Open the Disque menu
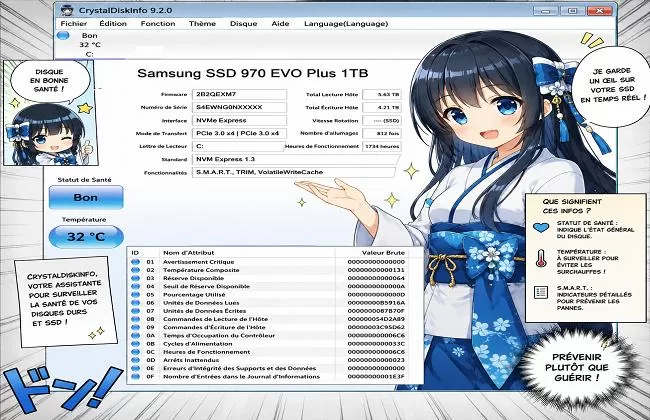The width and height of the screenshot is (650, 420). point(243,24)
